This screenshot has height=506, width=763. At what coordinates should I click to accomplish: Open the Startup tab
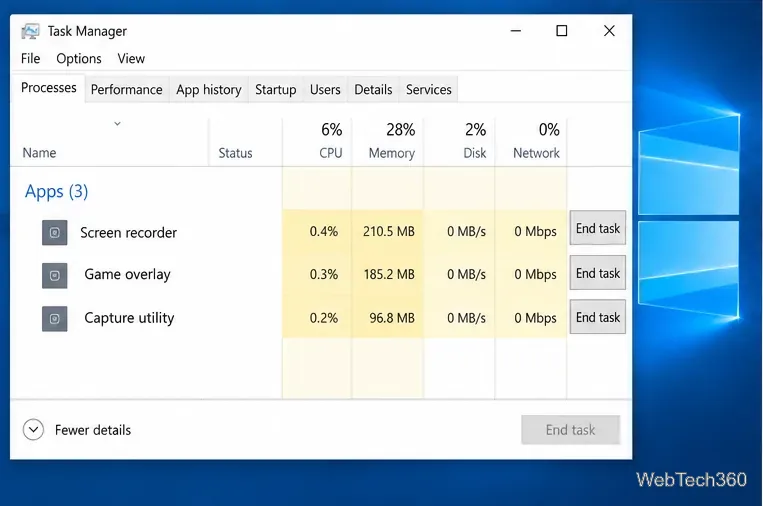click(x=275, y=90)
